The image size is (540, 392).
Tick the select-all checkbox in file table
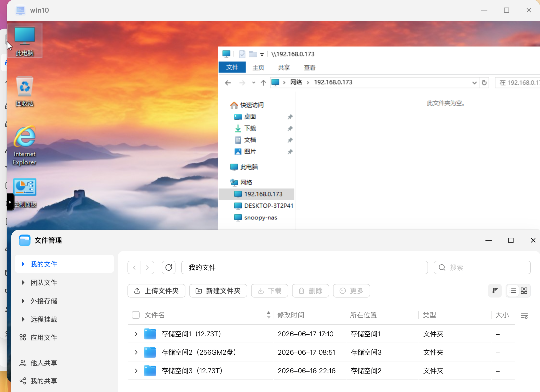(x=136, y=315)
